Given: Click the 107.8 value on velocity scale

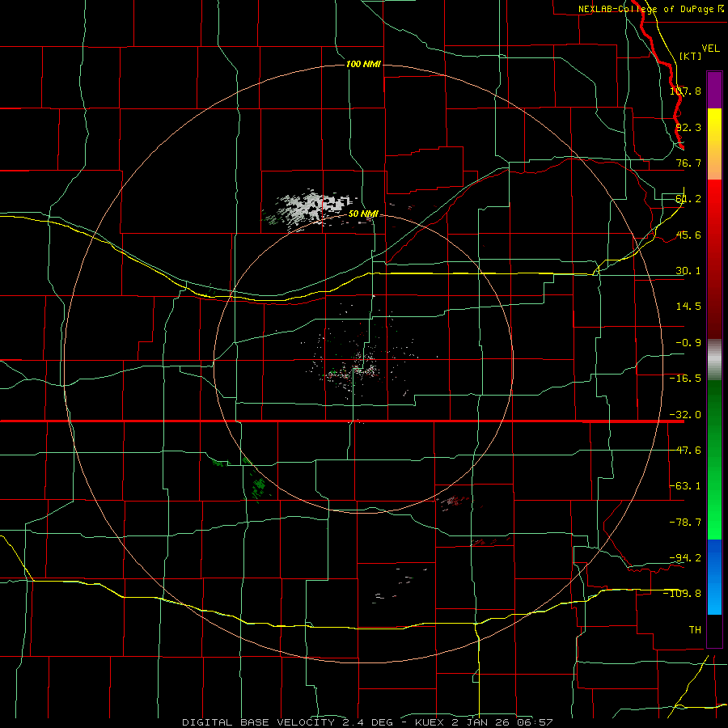Looking at the screenshot, I should [685, 91].
